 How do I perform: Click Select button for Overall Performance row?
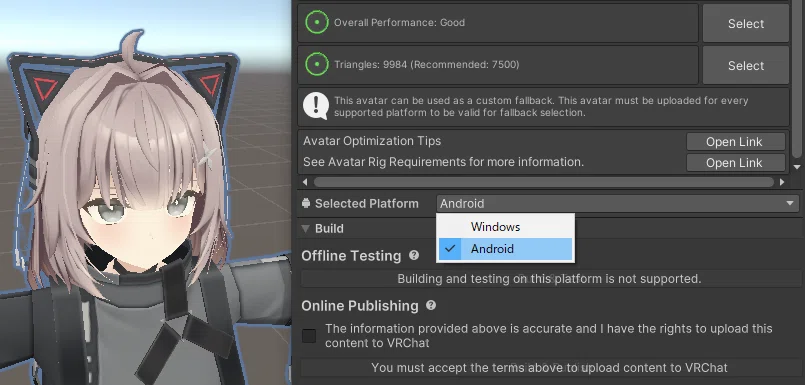tap(745, 24)
